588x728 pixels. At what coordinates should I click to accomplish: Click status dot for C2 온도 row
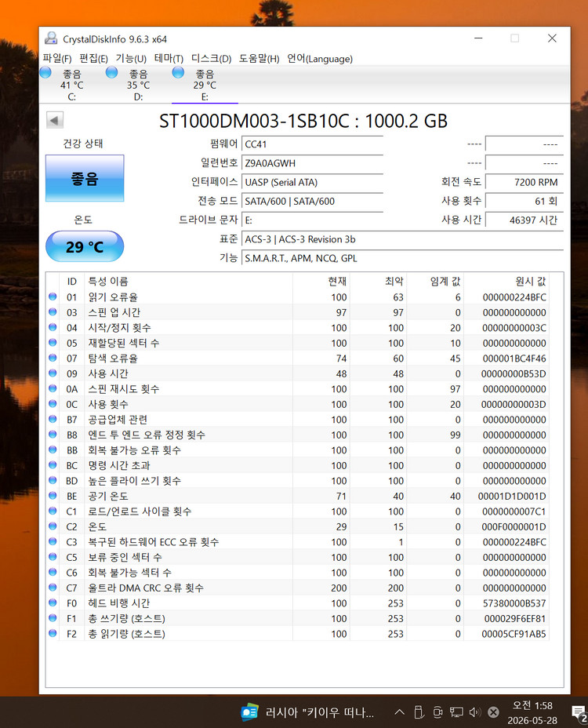click(x=53, y=526)
